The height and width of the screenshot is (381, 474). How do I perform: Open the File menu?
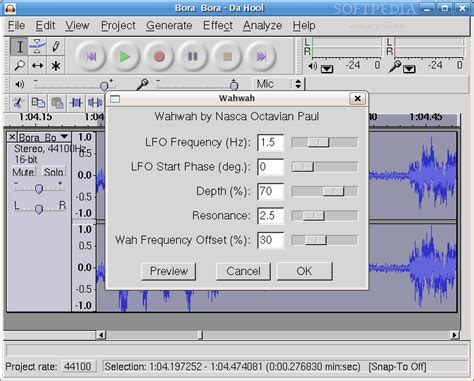(x=16, y=26)
